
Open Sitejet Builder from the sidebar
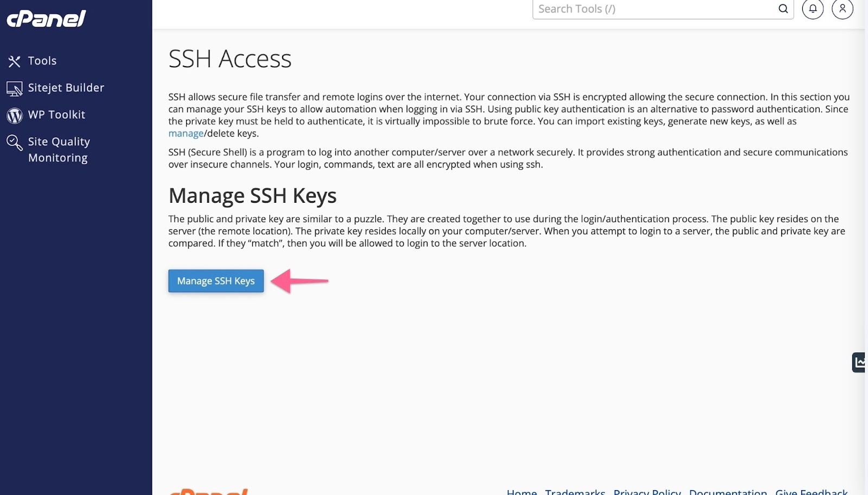pyautogui.click(x=66, y=88)
